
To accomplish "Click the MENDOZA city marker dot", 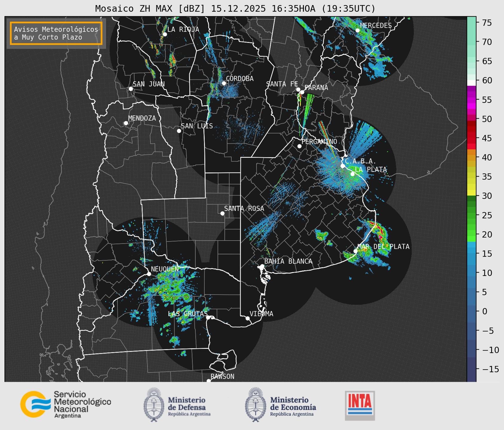I will (x=126, y=123).
